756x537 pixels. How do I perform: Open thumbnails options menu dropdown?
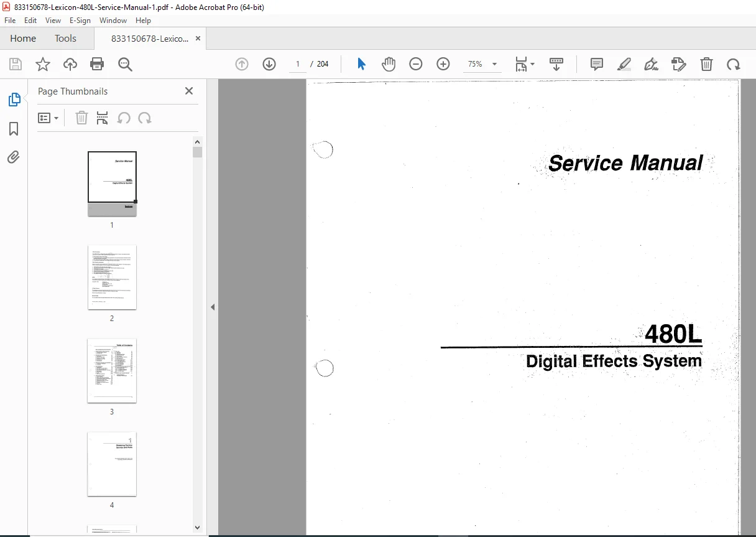[x=48, y=118]
